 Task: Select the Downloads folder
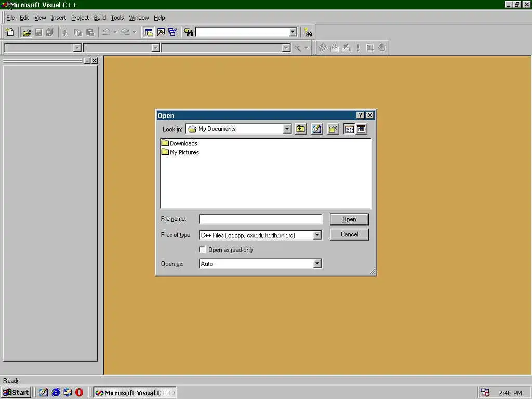179,143
